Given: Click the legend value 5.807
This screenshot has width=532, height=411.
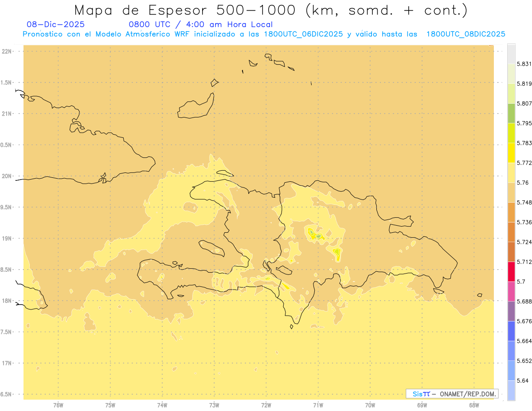Looking at the screenshot, I should tap(524, 103).
